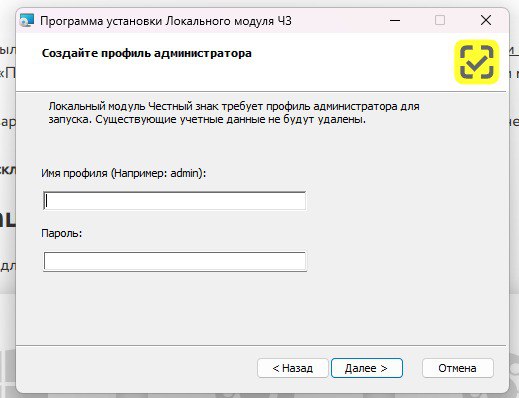Viewport: 519px width, 398px height.
Task: Focus the Пароль password field
Action: click(x=174, y=261)
